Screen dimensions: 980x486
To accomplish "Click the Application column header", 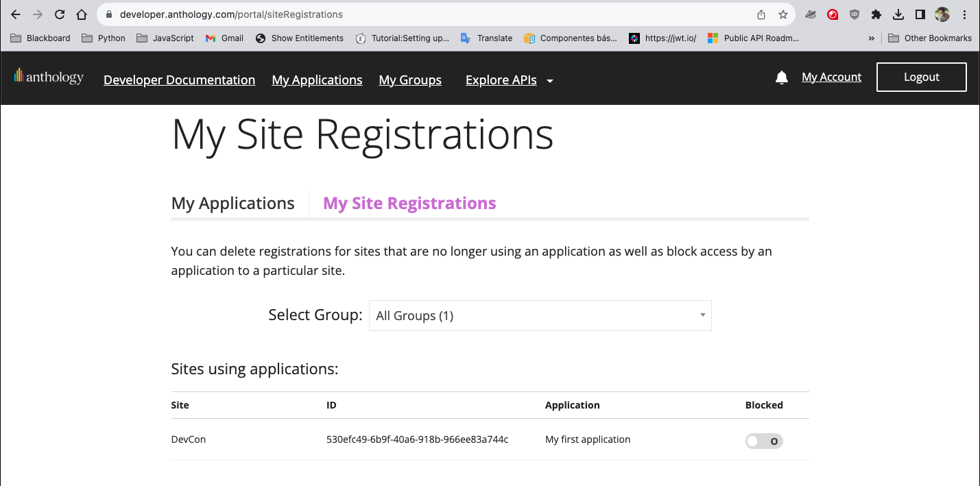I will [573, 405].
